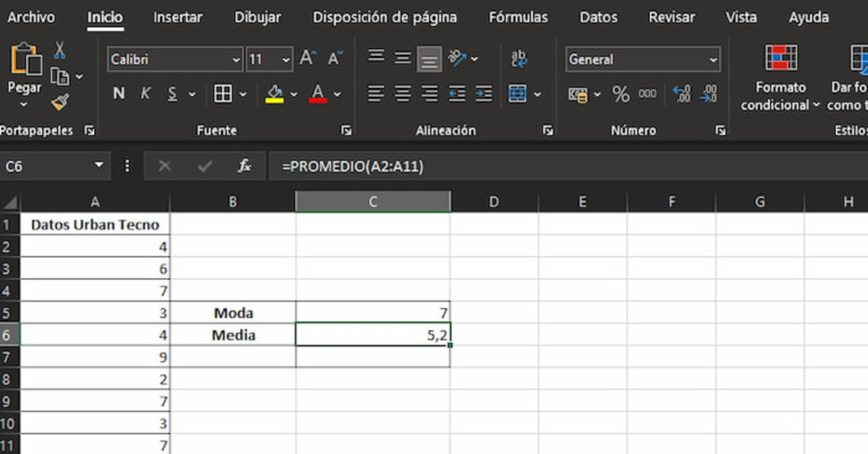Click the Disminuir decimales icon
Screen dimensions: 868x454
coord(712,93)
